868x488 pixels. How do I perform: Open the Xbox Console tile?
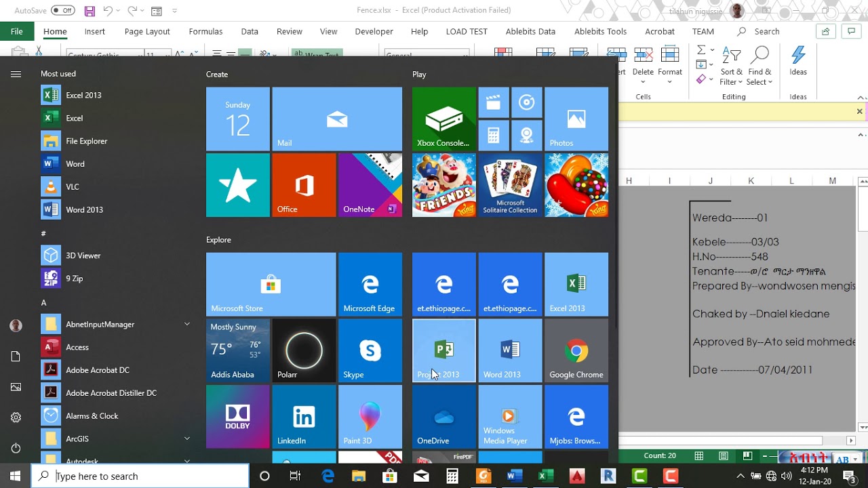[x=444, y=119]
